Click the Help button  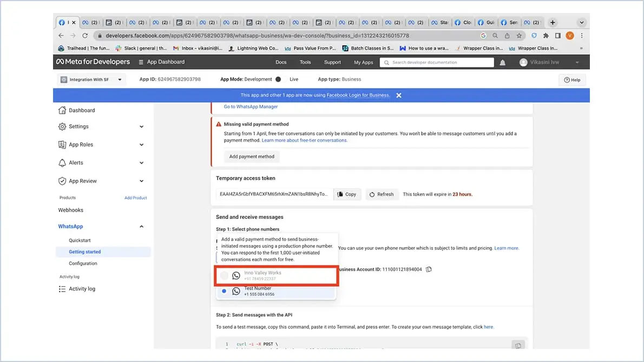[572, 80]
